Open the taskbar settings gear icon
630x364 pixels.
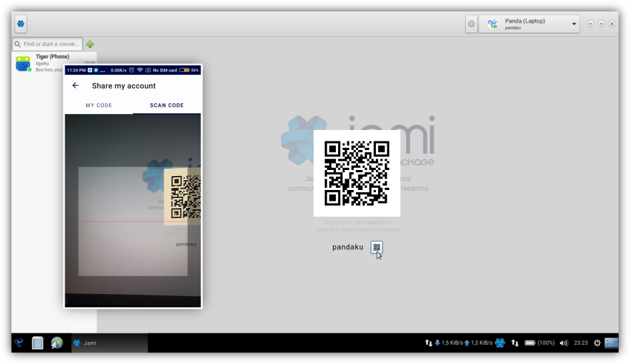(x=597, y=343)
